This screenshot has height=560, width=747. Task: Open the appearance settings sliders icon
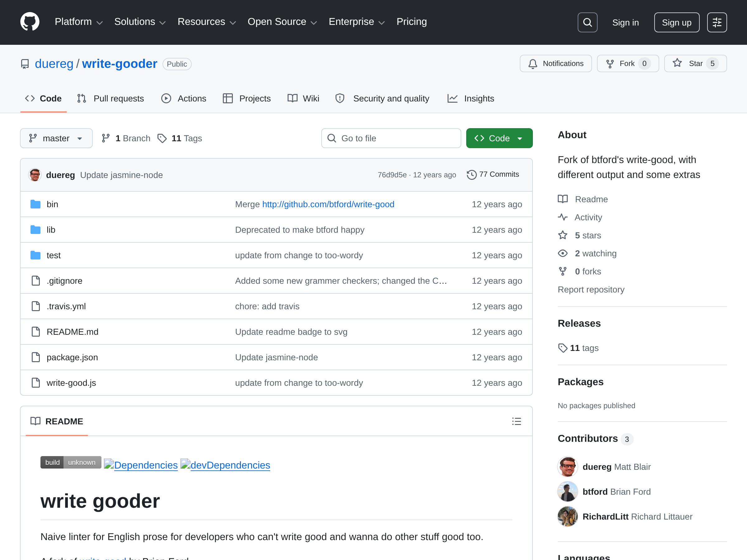(x=716, y=22)
